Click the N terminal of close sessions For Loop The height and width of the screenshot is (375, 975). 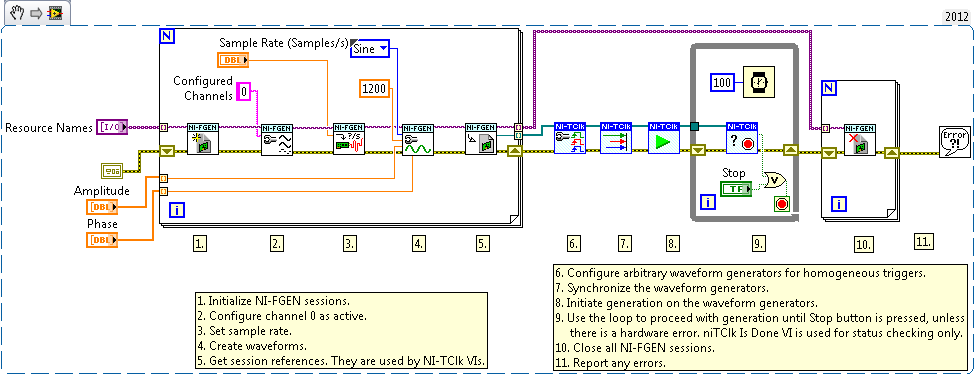coord(828,87)
